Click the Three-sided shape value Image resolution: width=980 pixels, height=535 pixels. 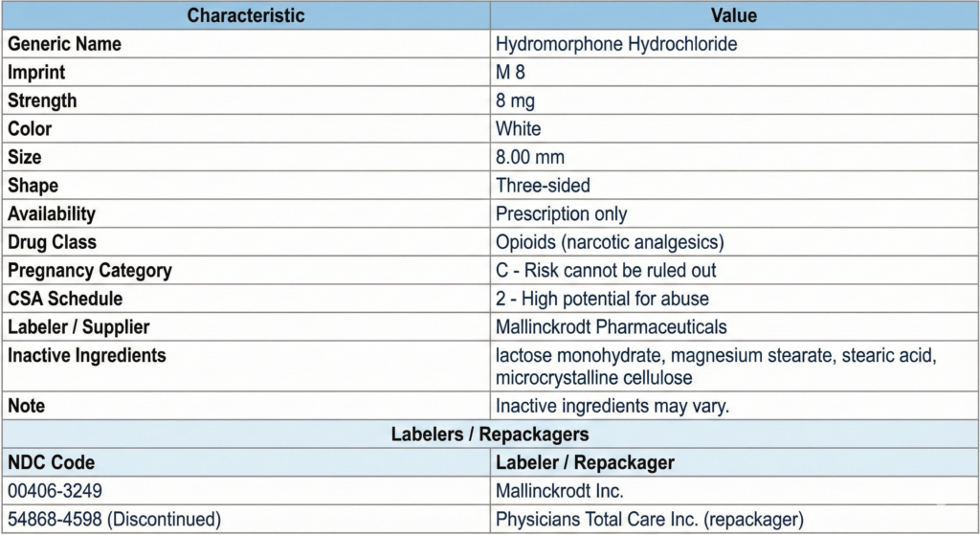(543, 186)
